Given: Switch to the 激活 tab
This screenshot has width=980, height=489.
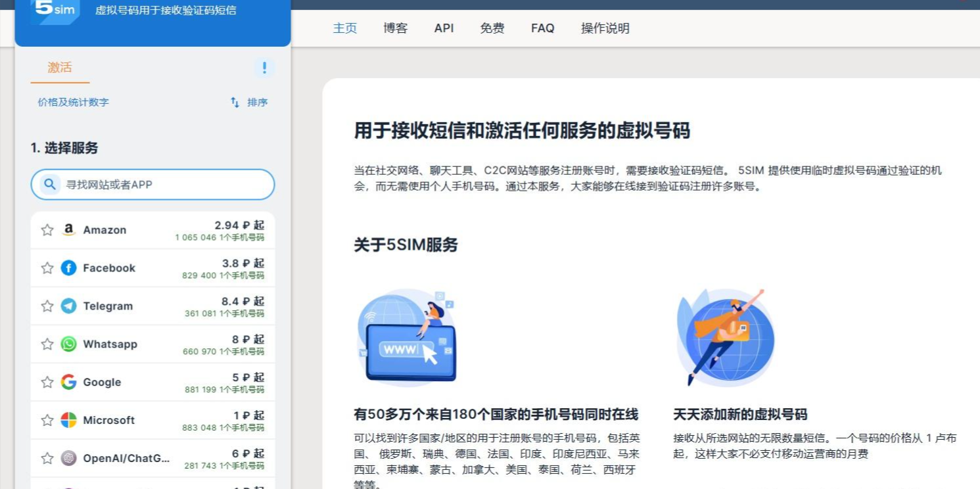Looking at the screenshot, I should [x=60, y=68].
